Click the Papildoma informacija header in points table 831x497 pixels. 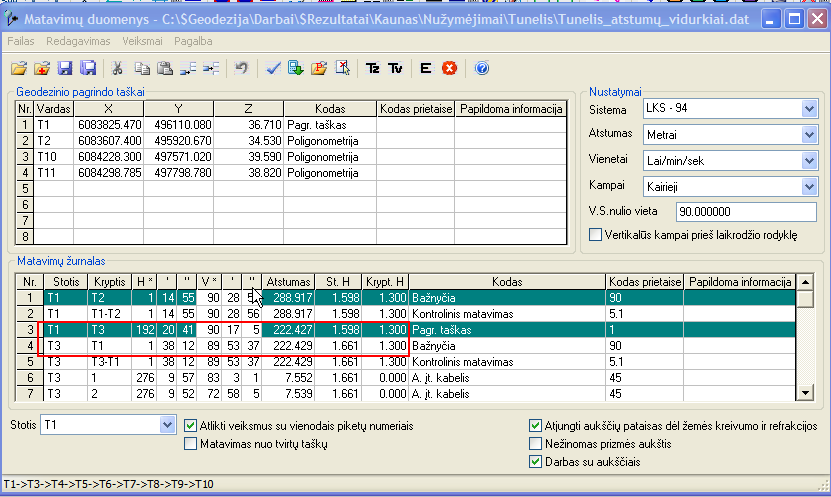511,109
